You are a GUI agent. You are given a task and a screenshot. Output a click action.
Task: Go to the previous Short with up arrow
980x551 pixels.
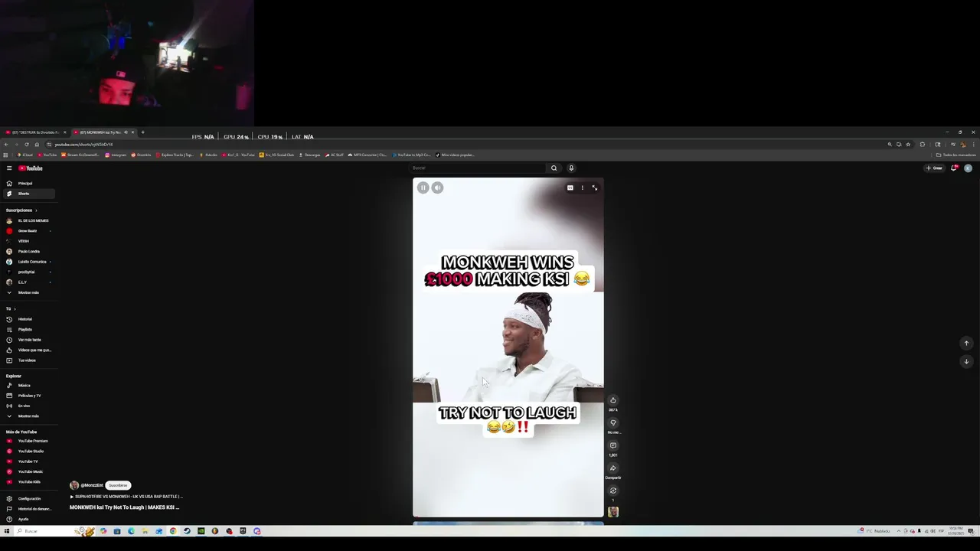966,343
